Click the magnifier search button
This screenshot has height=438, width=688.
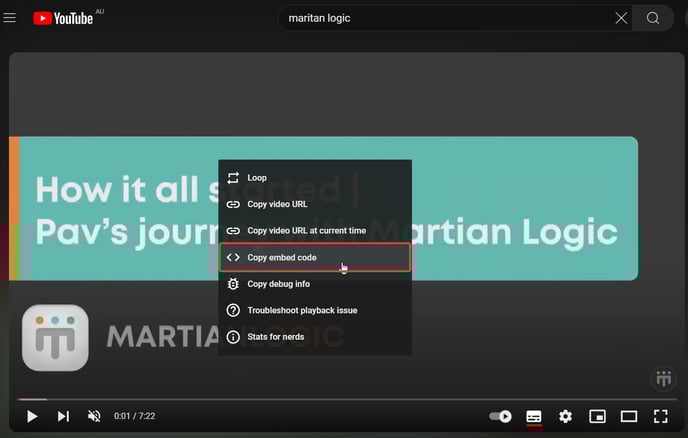pos(653,18)
